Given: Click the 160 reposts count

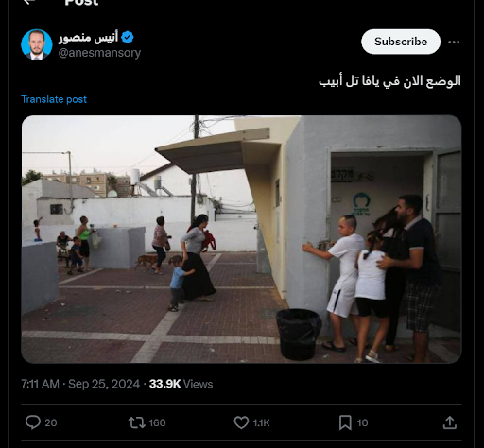Looking at the screenshot, I should pyautogui.click(x=157, y=422).
